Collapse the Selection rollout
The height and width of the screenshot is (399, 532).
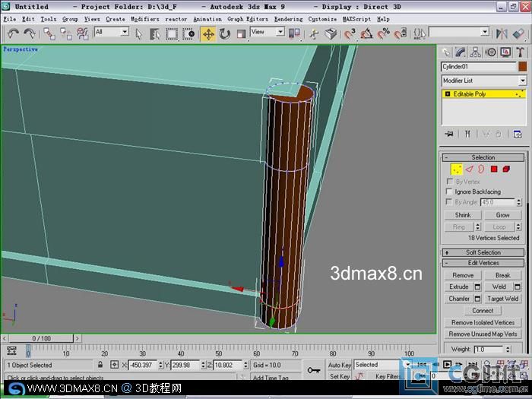coord(483,157)
